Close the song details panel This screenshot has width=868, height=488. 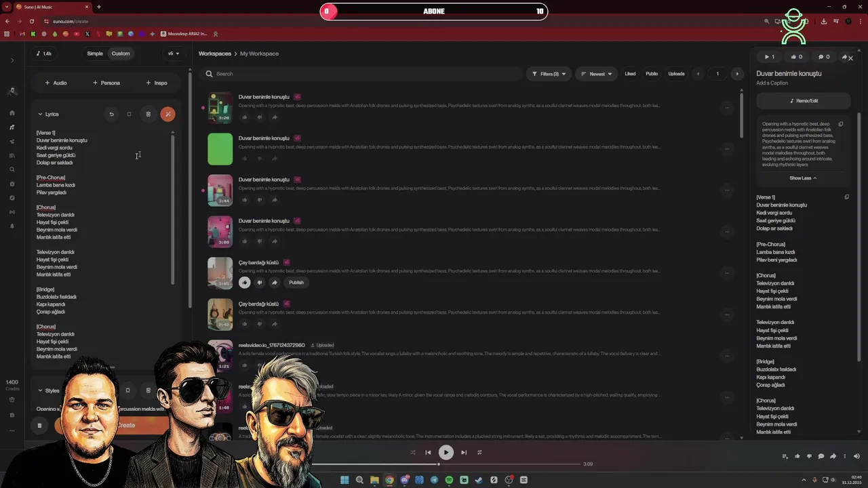click(x=850, y=58)
